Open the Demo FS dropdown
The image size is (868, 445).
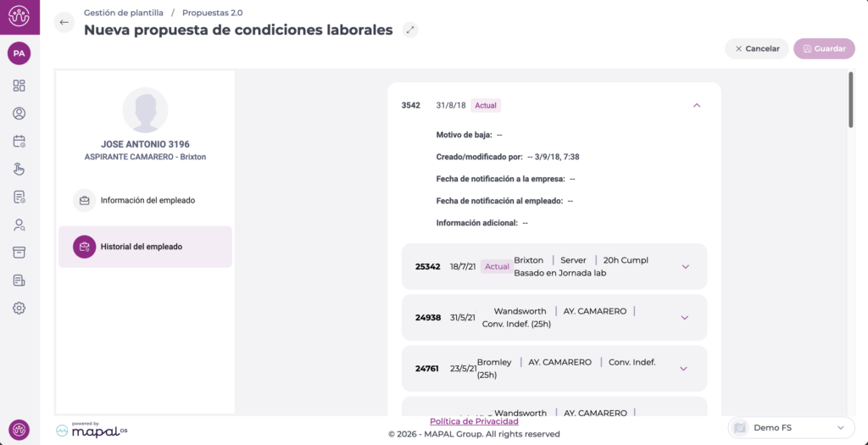click(790, 428)
